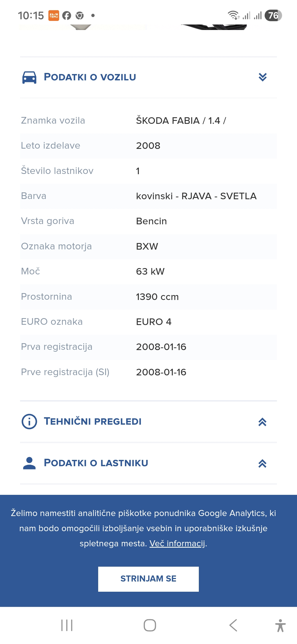Tap the battery level indicator
This screenshot has height=644, width=297.
click(273, 15)
